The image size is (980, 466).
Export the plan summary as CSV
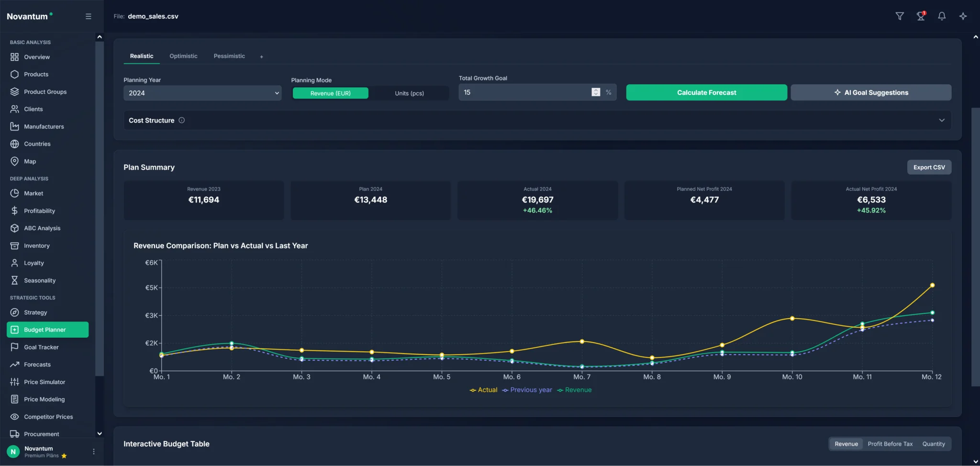[x=929, y=167]
